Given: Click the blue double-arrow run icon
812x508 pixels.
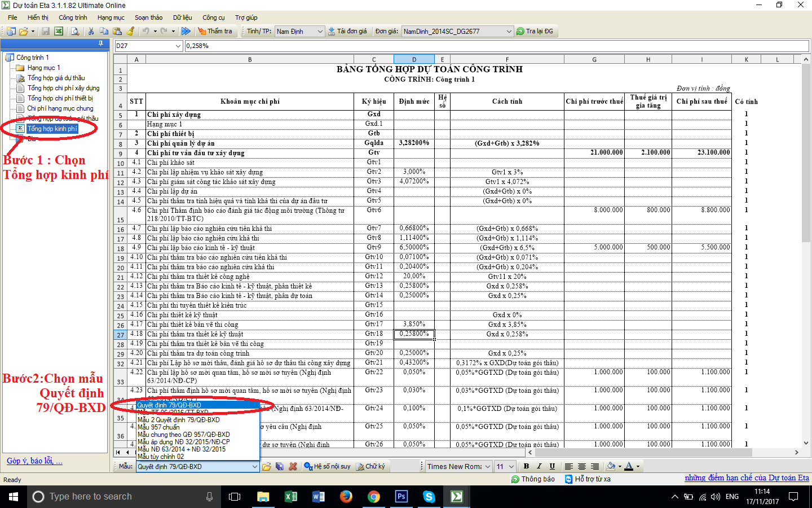Looking at the screenshot, I should coord(186,32).
